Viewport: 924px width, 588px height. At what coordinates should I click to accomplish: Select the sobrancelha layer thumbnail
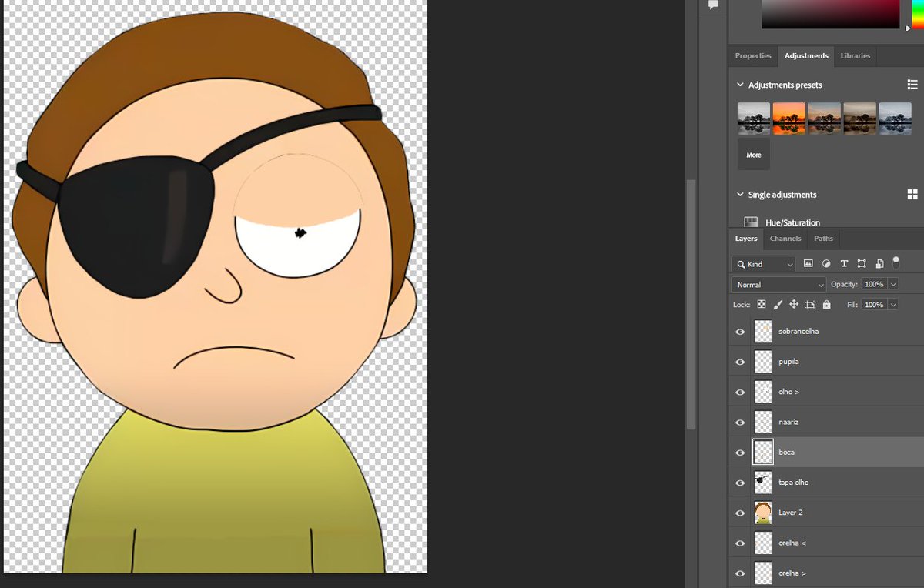tap(763, 332)
